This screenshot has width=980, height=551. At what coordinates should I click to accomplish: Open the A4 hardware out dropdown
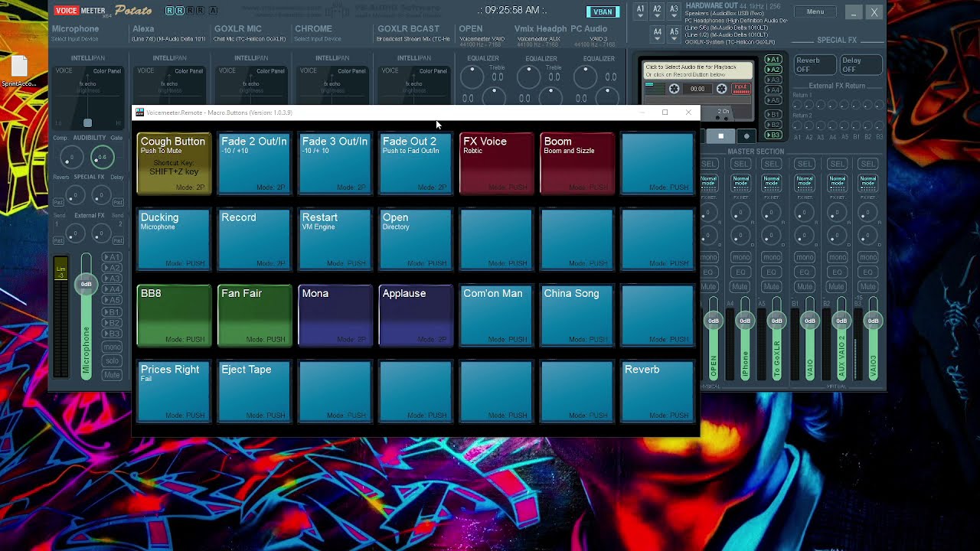pyautogui.click(x=657, y=34)
